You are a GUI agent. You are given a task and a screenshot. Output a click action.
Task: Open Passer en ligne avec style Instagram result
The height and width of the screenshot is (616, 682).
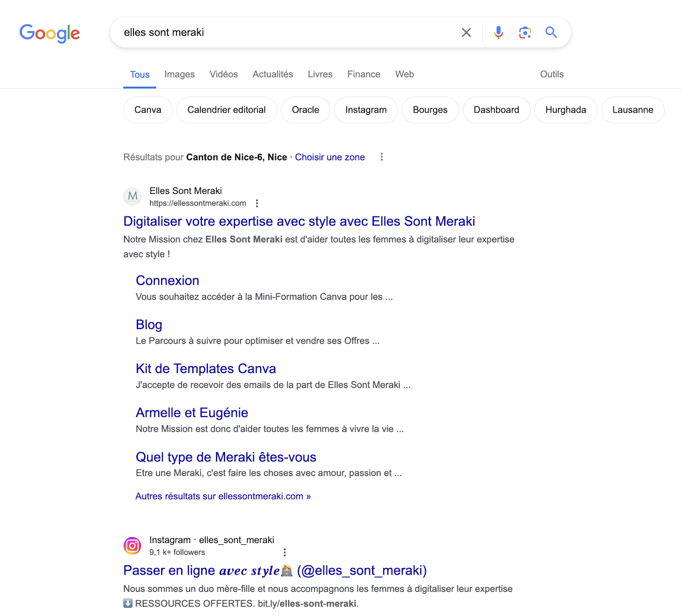tap(275, 570)
